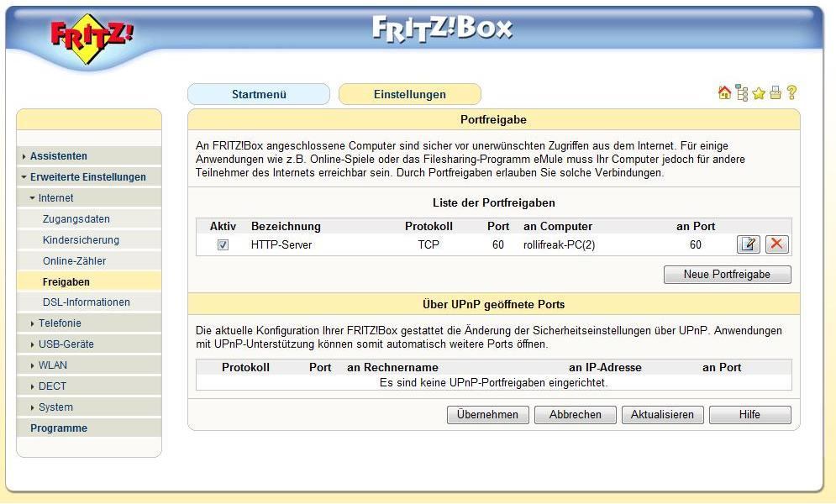
Task: Switch to the Einstellungen tab
Action: pos(409,94)
